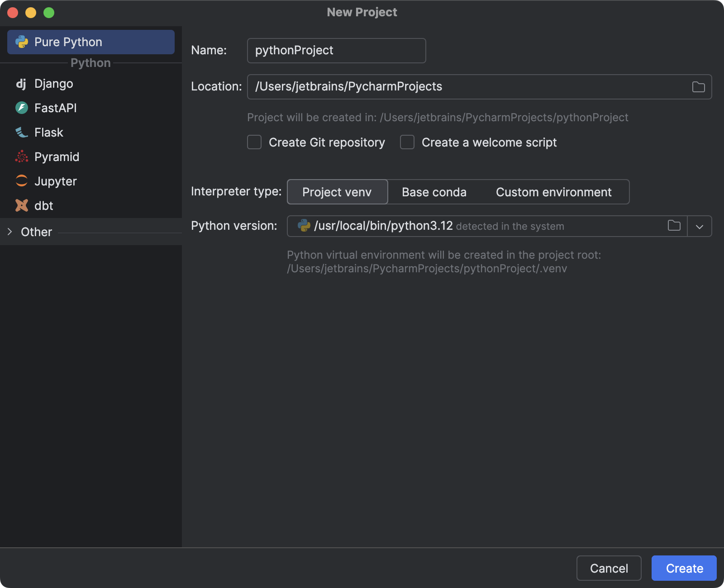The width and height of the screenshot is (724, 588).
Task: Open the python3.12 interpreter selector
Action: [384, 226]
